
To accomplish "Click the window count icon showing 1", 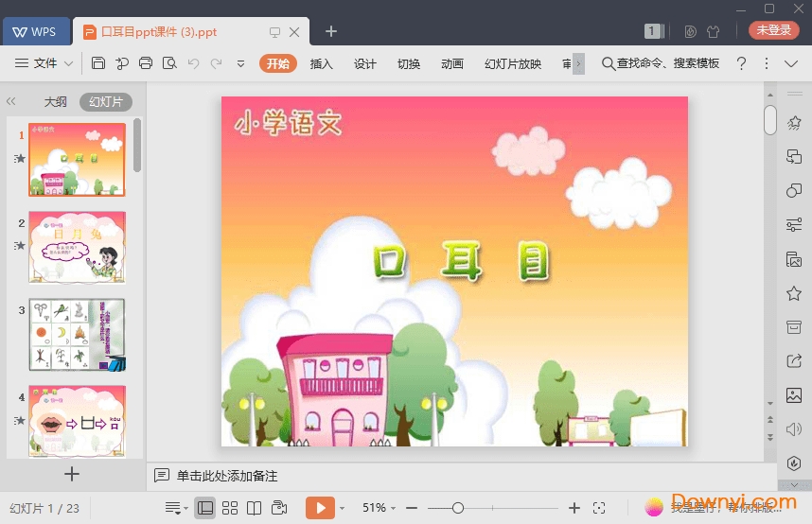I will coord(654,31).
